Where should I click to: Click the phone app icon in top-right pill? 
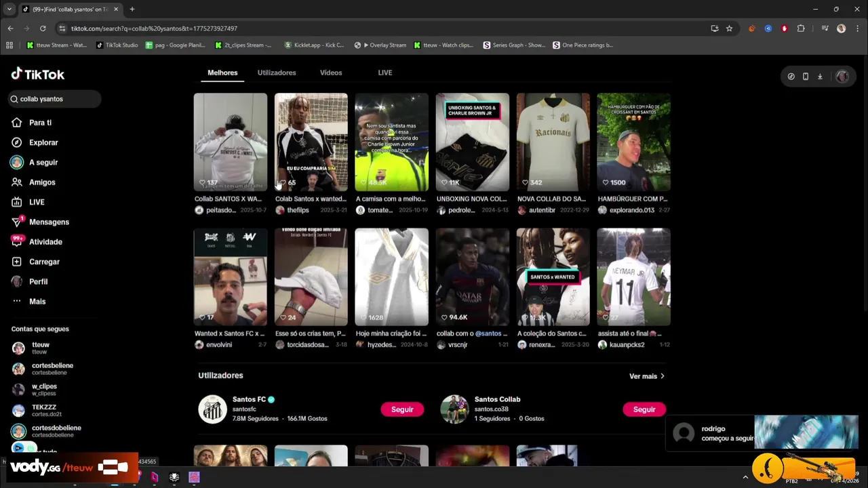point(805,77)
